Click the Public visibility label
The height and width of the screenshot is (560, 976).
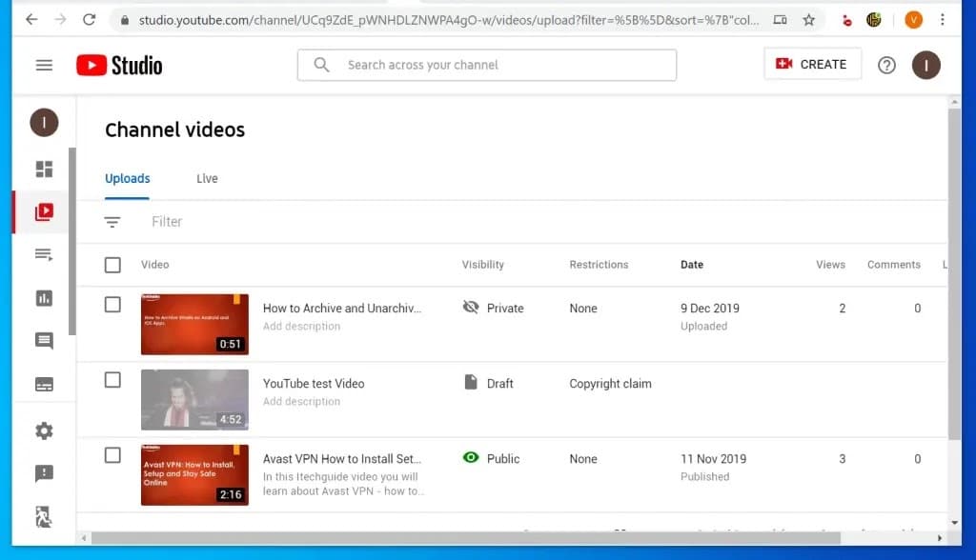503,459
